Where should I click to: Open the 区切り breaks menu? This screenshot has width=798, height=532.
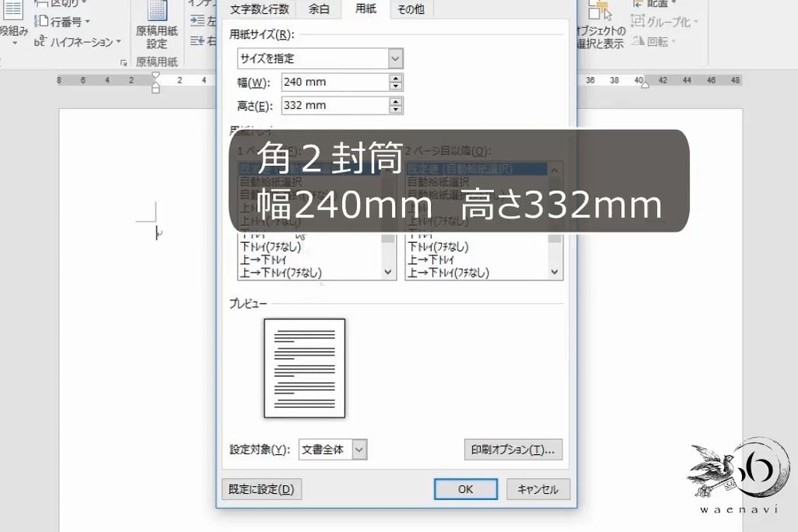pyautogui.click(x=61, y=3)
